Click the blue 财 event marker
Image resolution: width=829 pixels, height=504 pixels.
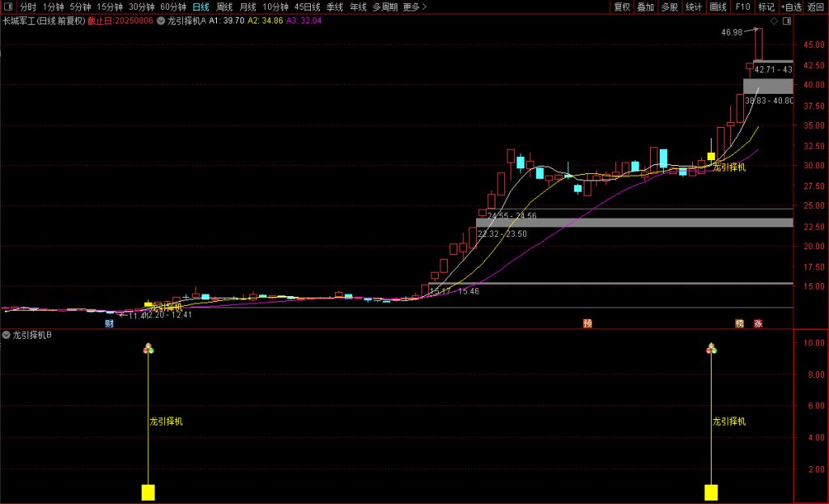[109, 324]
